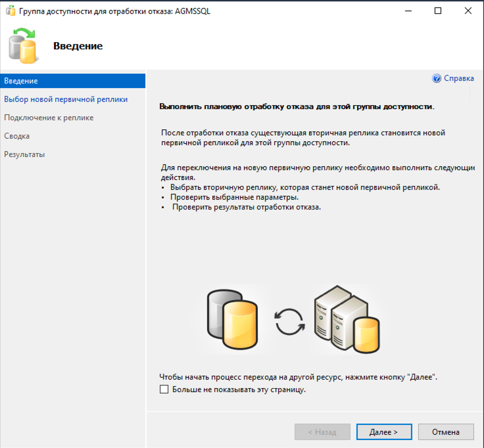Click bullet 'Выбрать вторичную реплику' line

pyautogui.click(x=305, y=187)
